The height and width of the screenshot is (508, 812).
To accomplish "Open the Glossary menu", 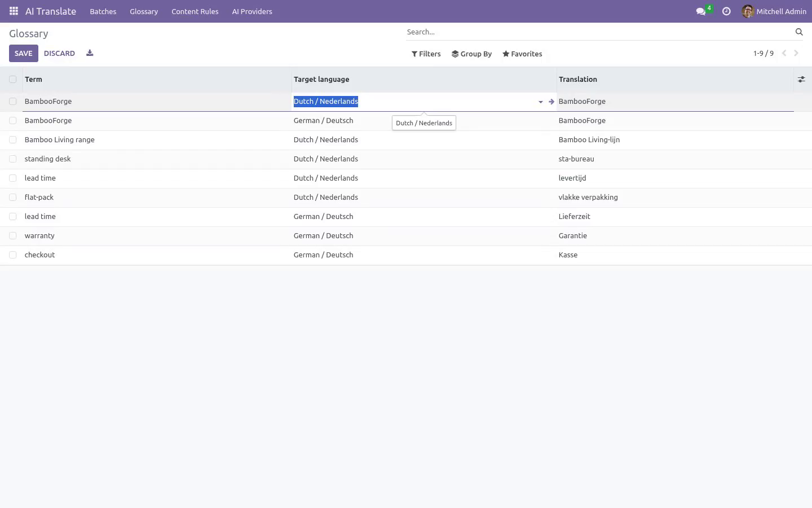I will click(x=144, y=11).
